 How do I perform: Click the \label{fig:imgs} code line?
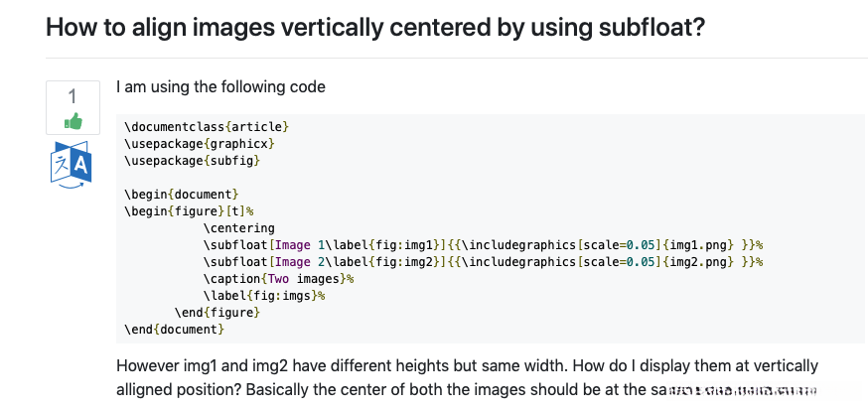point(264,296)
